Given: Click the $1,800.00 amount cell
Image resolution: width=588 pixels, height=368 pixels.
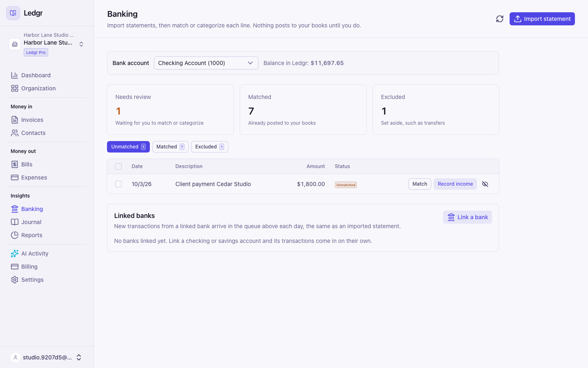Looking at the screenshot, I should click(x=311, y=184).
